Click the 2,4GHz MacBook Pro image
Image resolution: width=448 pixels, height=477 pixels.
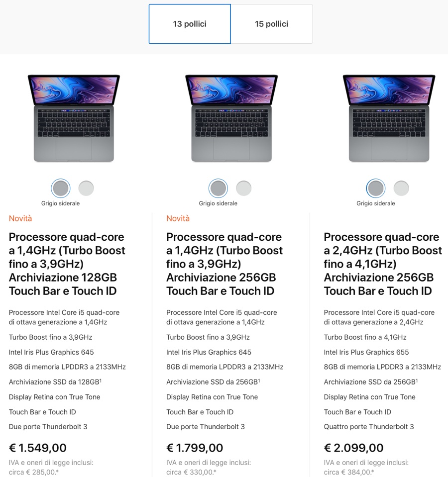click(x=389, y=118)
